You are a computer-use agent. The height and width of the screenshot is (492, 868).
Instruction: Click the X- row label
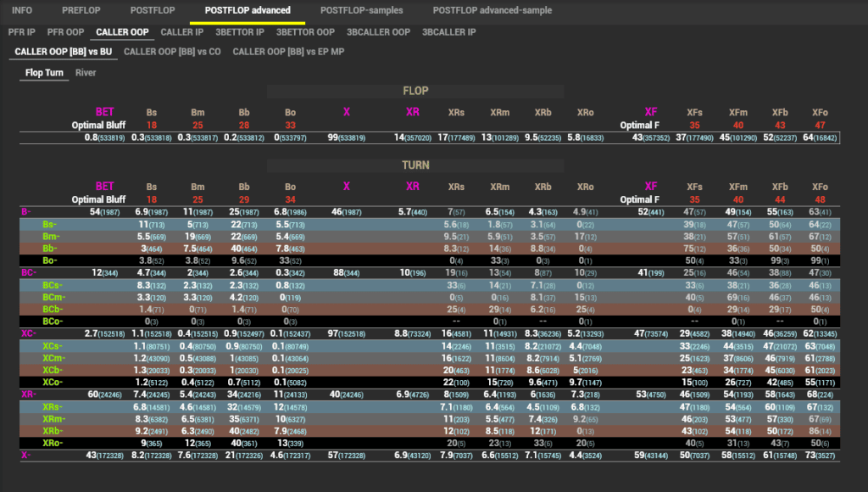25,456
